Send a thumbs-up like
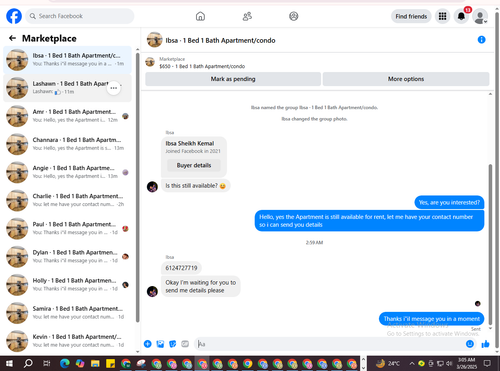Image resolution: width=500 pixels, height=371 pixels. pyautogui.click(x=485, y=344)
